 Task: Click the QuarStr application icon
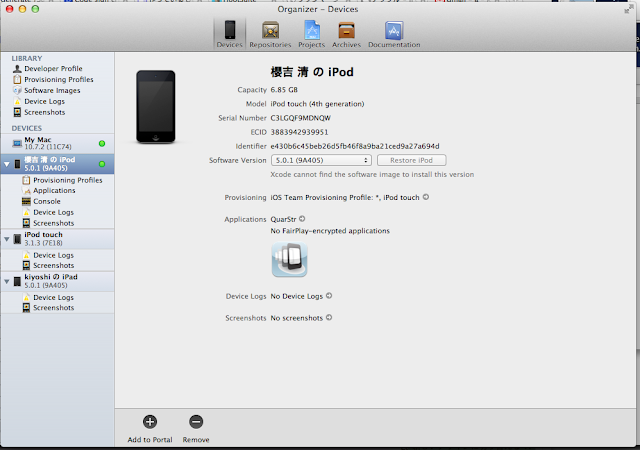pos(289,260)
